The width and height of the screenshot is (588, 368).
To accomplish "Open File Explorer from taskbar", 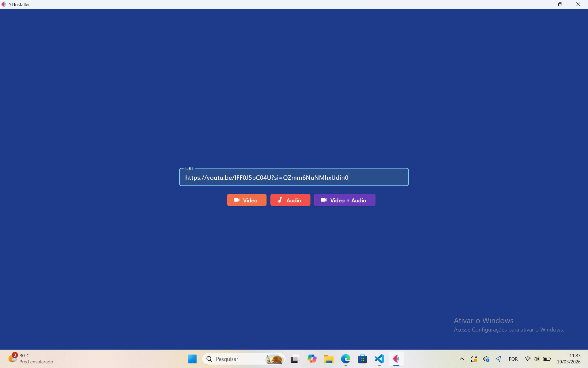I will [329, 359].
